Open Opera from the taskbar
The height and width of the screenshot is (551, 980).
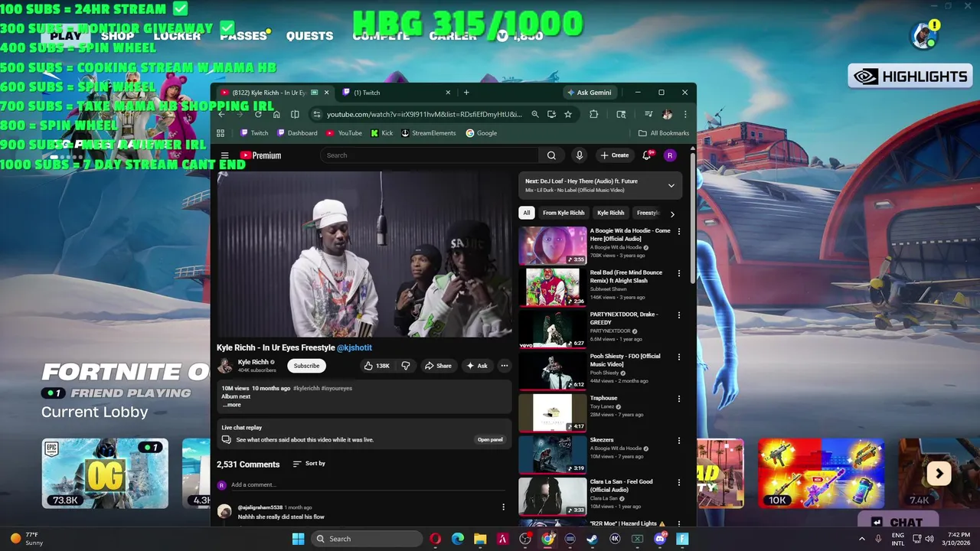coord(435,539)
